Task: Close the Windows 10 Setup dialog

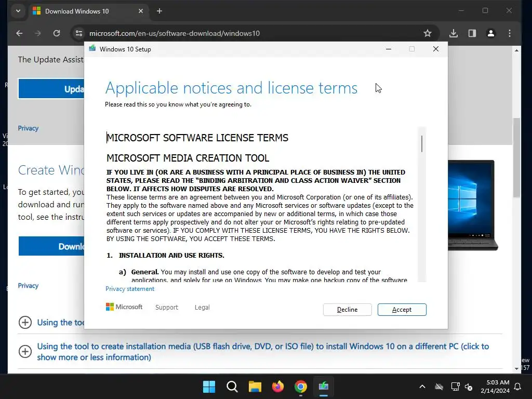Action: (x=436, y=49)
